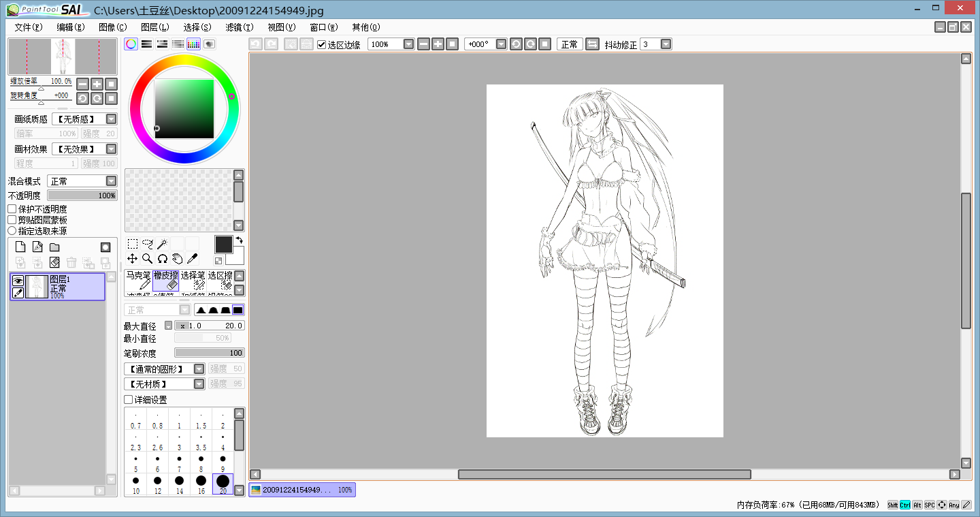980x517 pixels.
Task: Tick the 详细设置 checkbox
Action: pos(129,400)
